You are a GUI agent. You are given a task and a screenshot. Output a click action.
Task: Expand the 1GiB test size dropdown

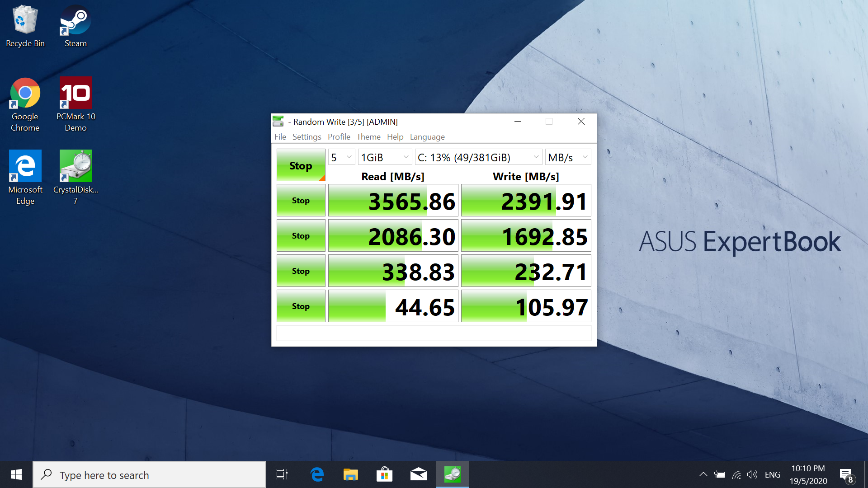pos(385,157)
